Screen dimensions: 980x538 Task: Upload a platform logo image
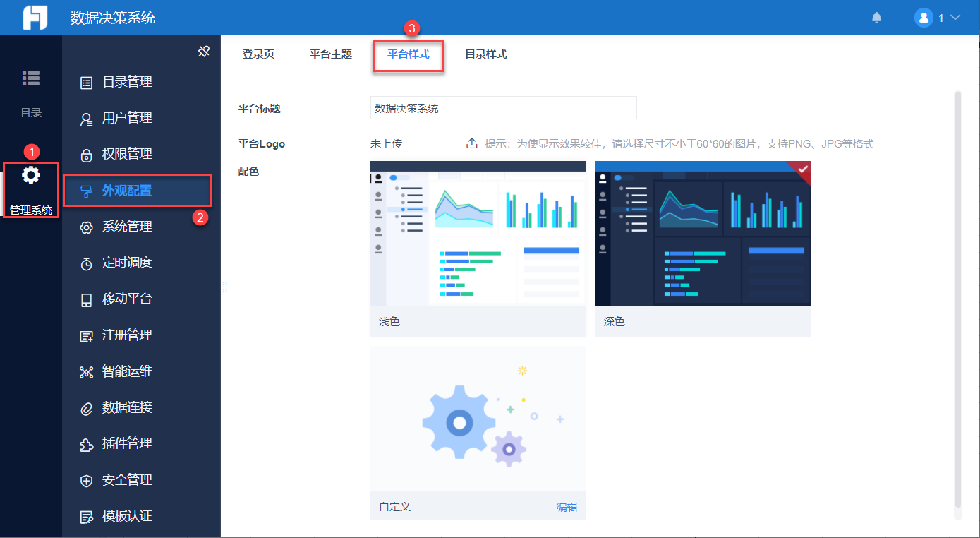tap(472, 143)
